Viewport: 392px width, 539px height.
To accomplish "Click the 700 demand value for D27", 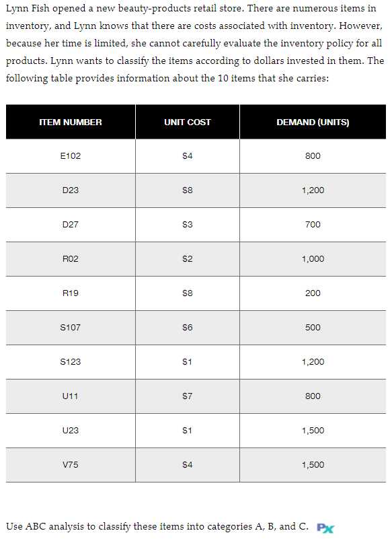I will (313, 225).
